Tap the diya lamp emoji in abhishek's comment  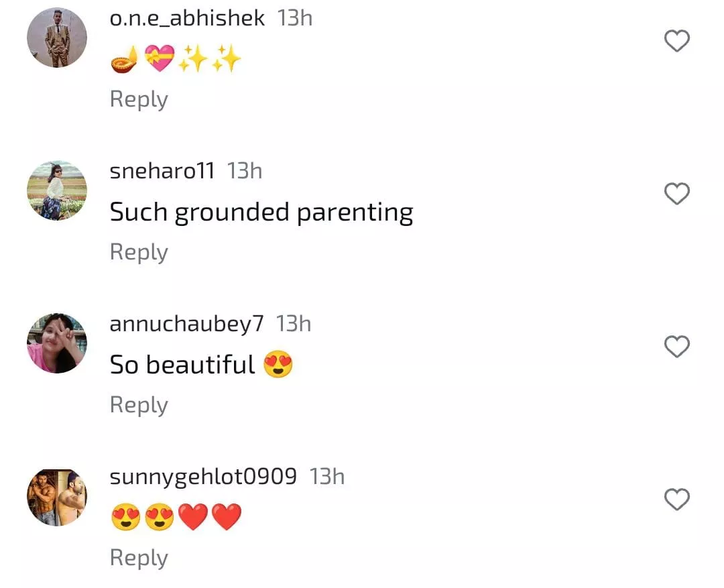coord(125,62)
